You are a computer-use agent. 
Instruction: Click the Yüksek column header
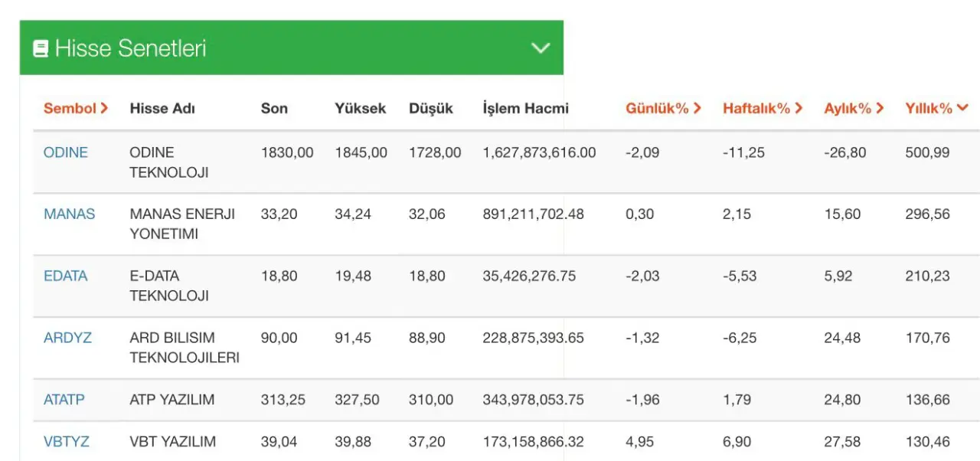point(361,108)
